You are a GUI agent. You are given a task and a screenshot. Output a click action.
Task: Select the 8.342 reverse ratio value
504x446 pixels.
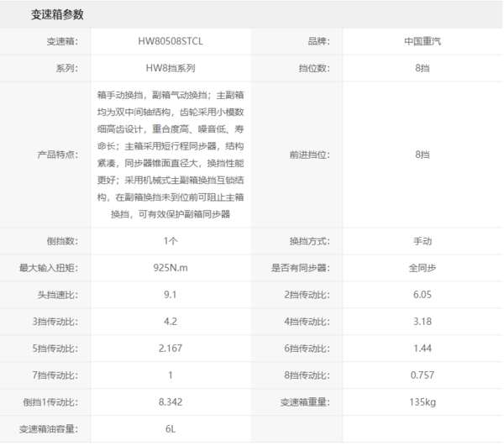(171, 402)
